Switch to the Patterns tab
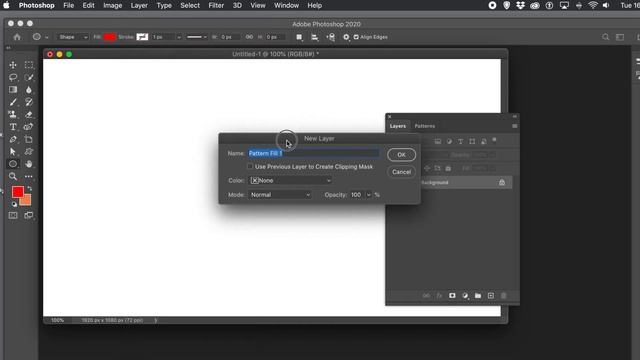Viewport: 640px width, 360px height. (424, 126)
